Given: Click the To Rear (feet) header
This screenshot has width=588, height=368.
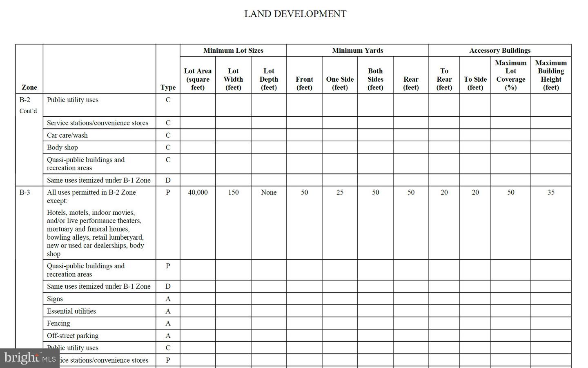Looking at the screenshot, I should click(444, 79).
